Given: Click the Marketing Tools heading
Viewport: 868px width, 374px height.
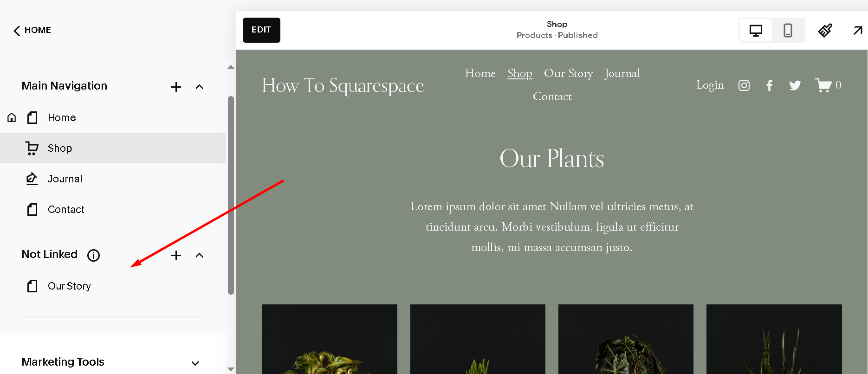Looking at the screenshot, I should click(x=63, y=362).
